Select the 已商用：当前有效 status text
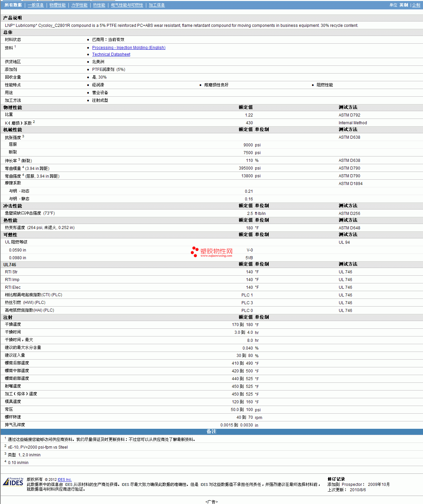Image resolution: width=423 pixels, height=504 pixels. tap(108, 40)
